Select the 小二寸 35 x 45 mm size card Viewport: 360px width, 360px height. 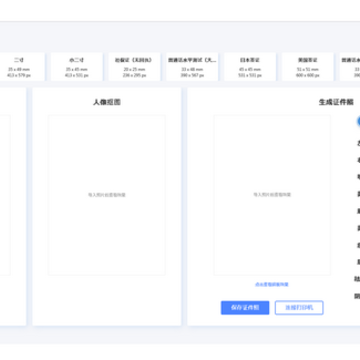[x=77, y=67]
